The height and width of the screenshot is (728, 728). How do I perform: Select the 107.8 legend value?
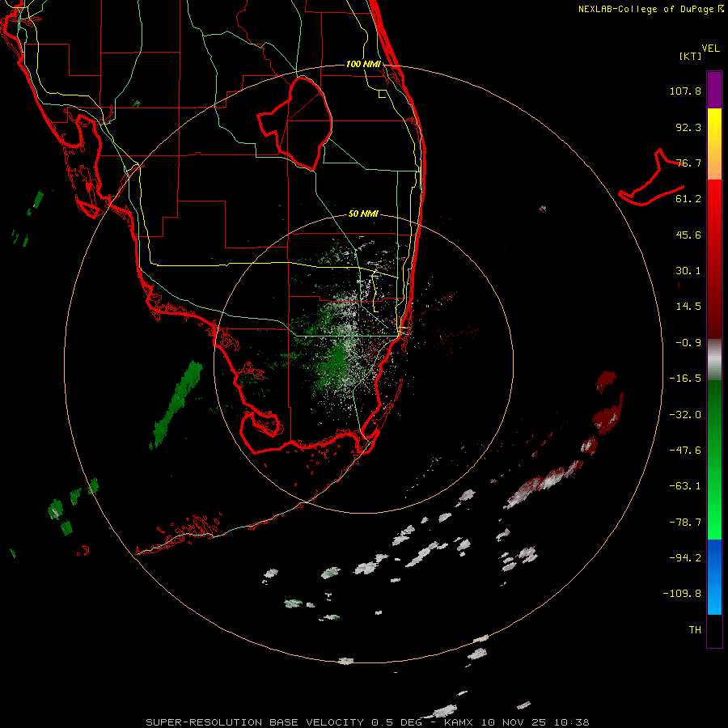click(685, 91)
